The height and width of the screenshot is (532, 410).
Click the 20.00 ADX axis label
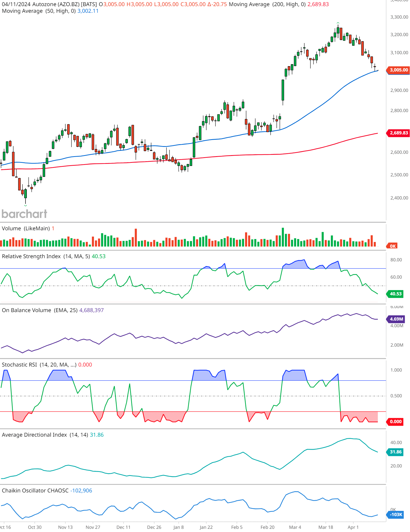(x=396, y=466)
